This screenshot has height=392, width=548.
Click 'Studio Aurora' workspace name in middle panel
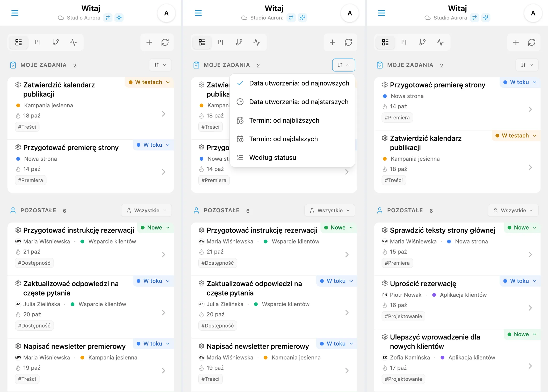(x=267, y=18)
